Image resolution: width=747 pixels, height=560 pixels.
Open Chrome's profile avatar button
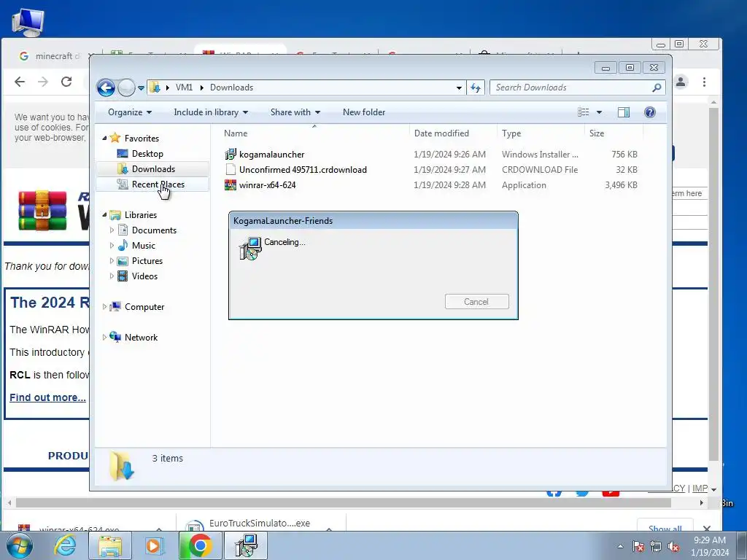(x=681, y=82)
